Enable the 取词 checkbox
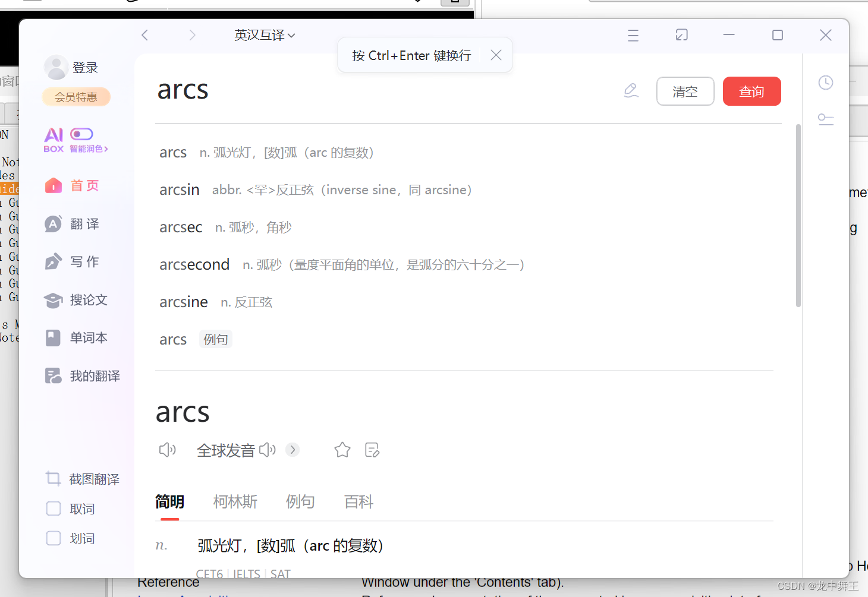Image resolution: width=868 pixels, height=597 pixels. (54, 508)
